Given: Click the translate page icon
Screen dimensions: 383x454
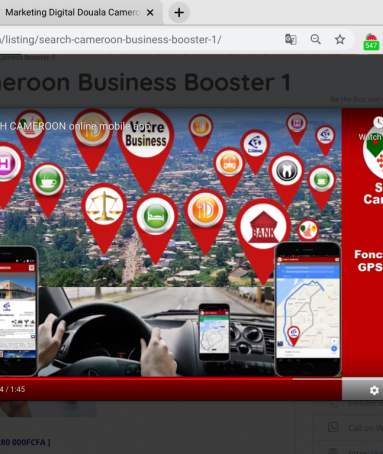Looking at the screenshot, I should (291, 39).
